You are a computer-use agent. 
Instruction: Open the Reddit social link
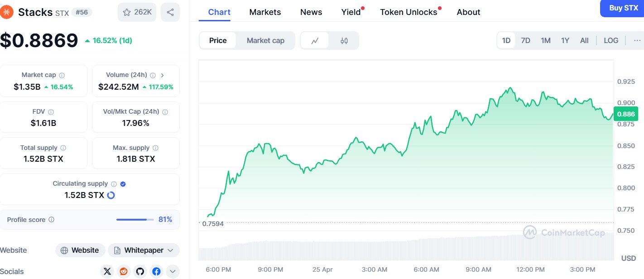[124, 271]
